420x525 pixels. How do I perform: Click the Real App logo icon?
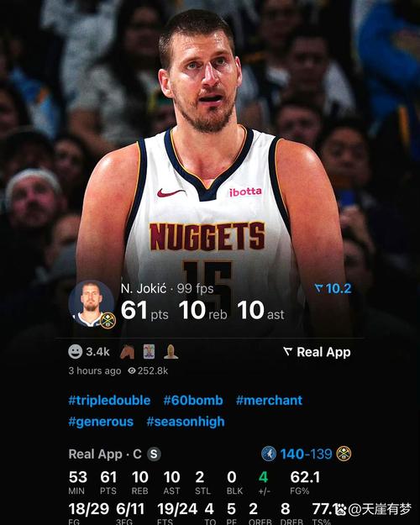pyautogui.click(x=288, y=352)
